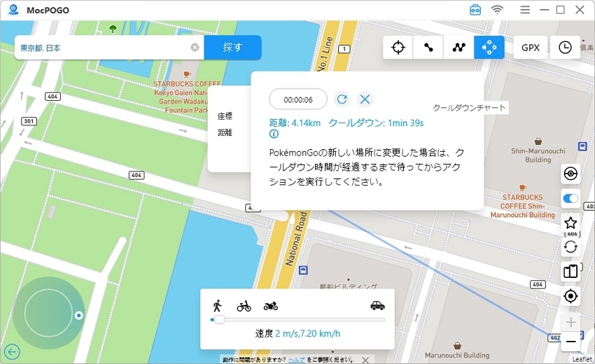This screenshot has width=595, height=364.
Task: Select the multi-spot route mode
Action: 458,48
